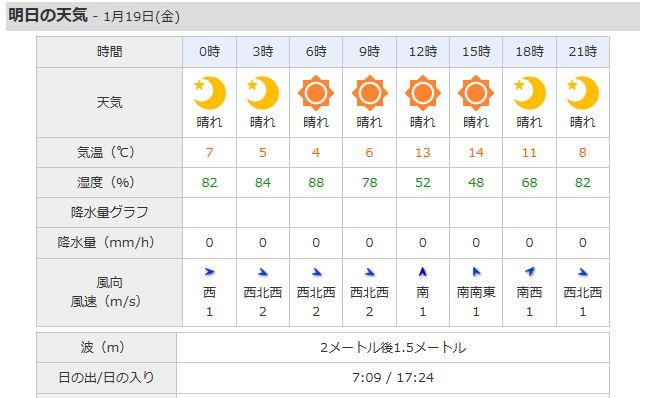Screen dimensions: 645x398
Task: Click the 明日の天気 heading
Action: tap(48, 16)
